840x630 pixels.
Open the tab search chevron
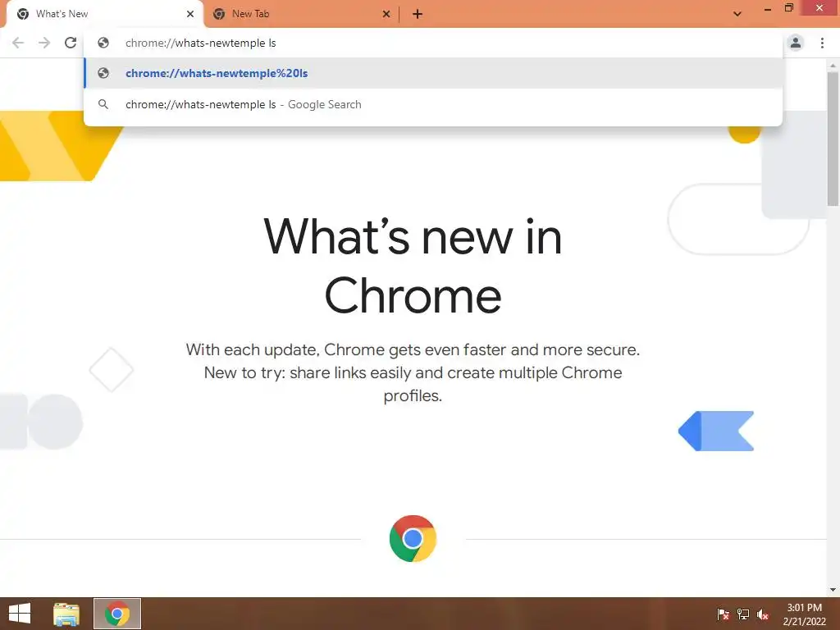click(737, 14)
